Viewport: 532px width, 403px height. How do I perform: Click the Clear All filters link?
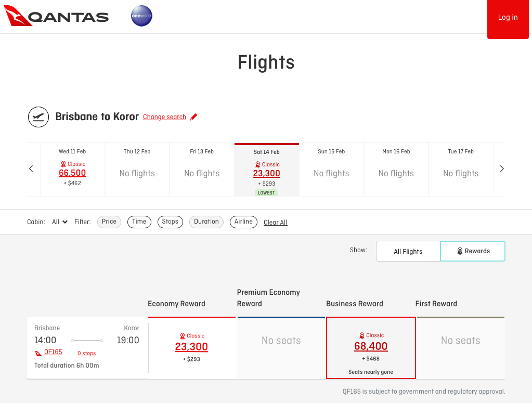click(276, 222)
